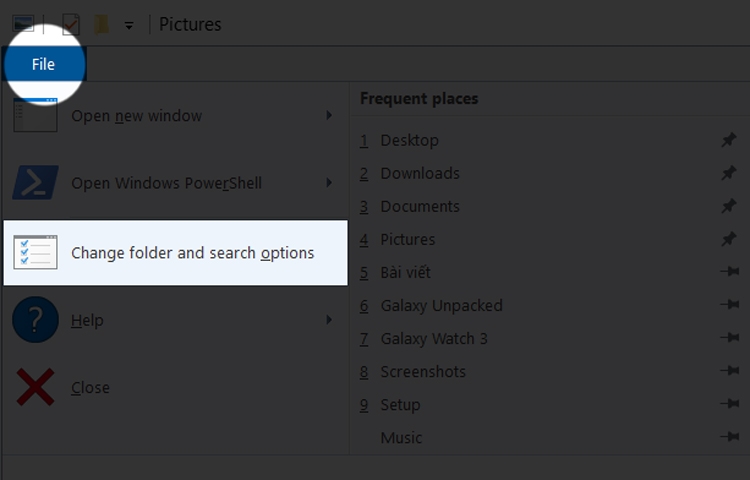This screenshot has height=480, width=750.
Task: Pin the Music folder entry
Action: pyautogui.click(x=729, y=438)
